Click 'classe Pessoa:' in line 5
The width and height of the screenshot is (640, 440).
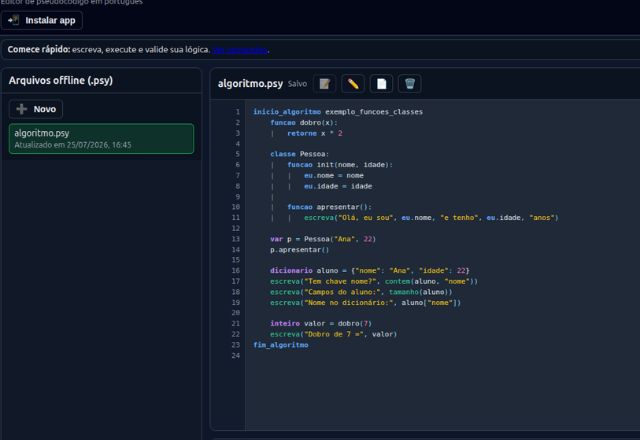(x=299, y=154)
